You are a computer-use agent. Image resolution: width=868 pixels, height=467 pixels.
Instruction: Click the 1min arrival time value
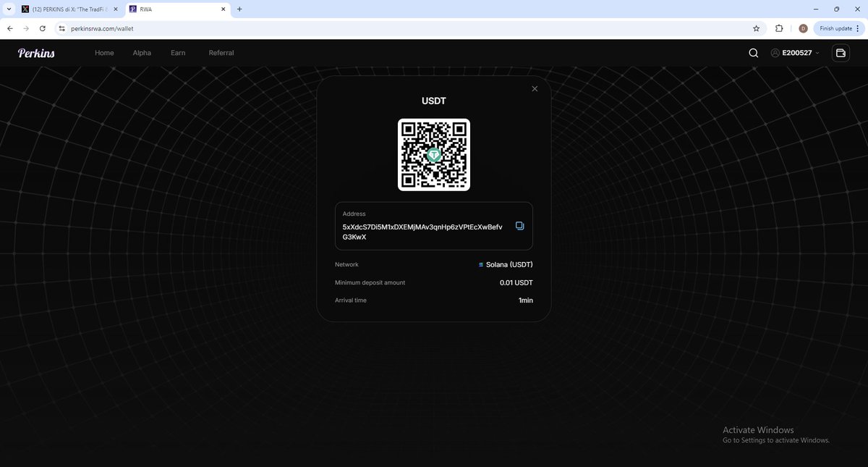526,300
